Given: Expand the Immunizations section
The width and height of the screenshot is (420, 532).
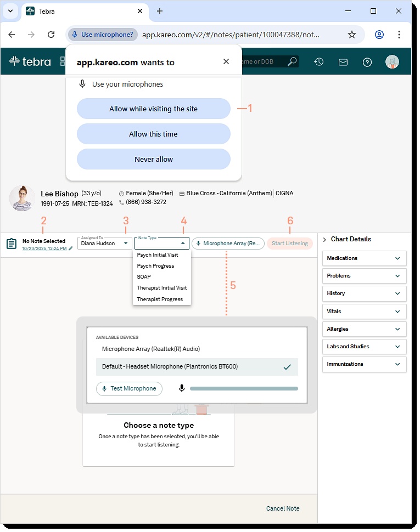Looking at the screenshot, I should (365, 364).
